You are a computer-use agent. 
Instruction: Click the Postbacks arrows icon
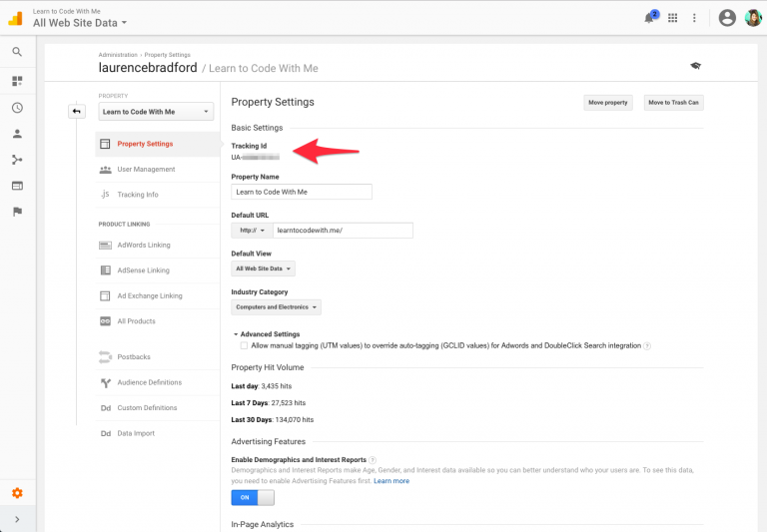point(105,357)
